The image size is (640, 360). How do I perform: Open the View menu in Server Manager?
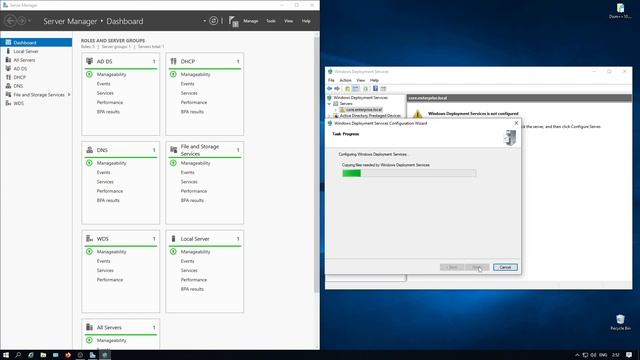(289, 21)
